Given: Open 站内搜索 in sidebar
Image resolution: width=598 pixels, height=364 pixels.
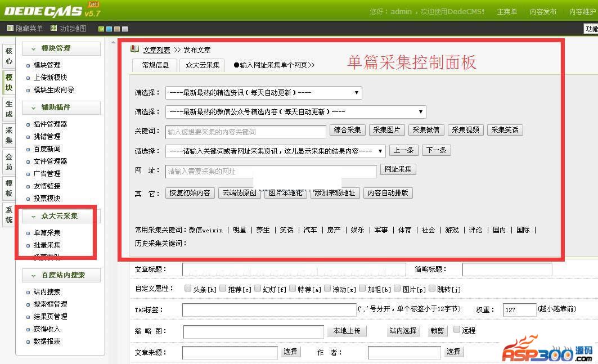Looking at the screenshot, I should 47,292.
